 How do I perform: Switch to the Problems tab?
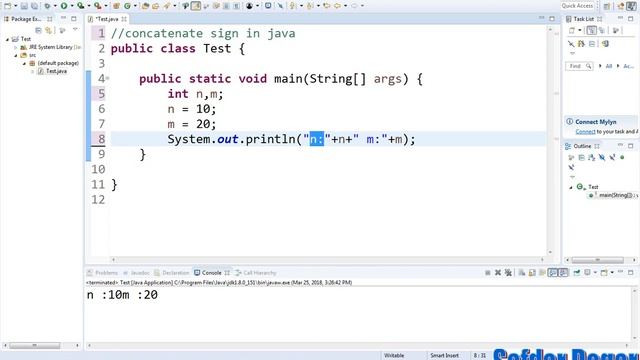click(102, 273)
